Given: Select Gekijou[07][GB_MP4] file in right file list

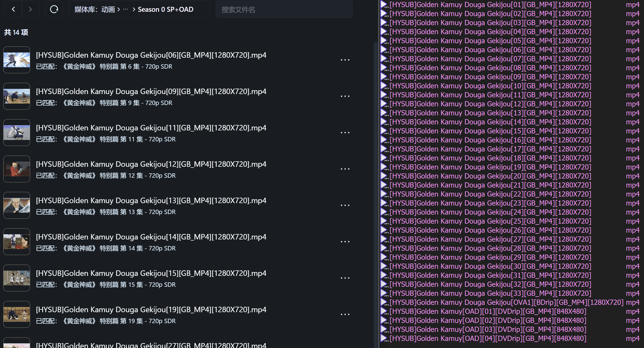Looking at the screenshot, I should point(490,59).
